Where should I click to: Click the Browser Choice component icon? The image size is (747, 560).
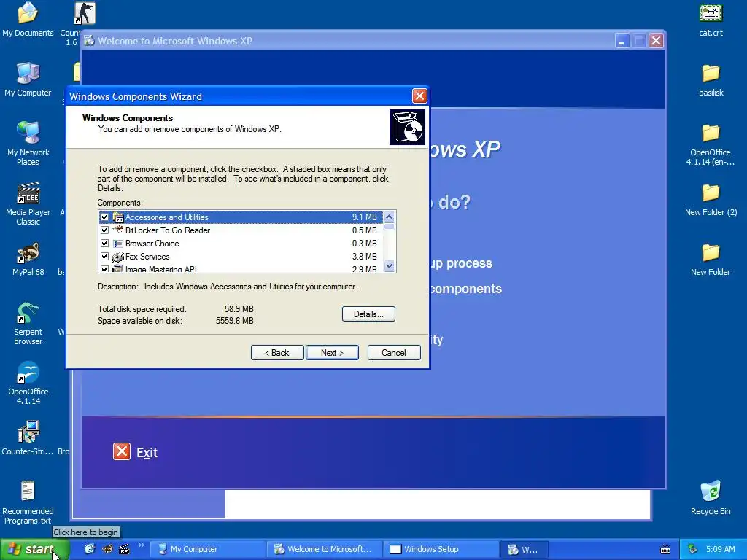(x=117, y=244)
